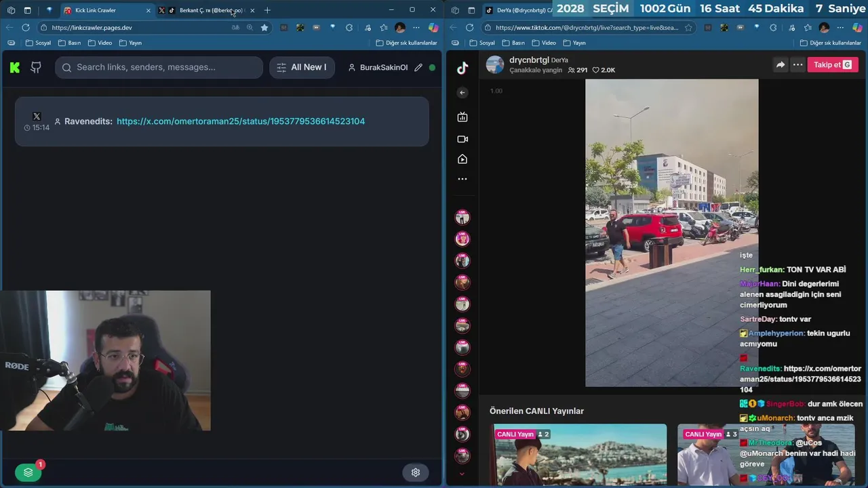Close the Berkant Ç. tab
The width and height of the screenshot is (868, 488).
252,10
